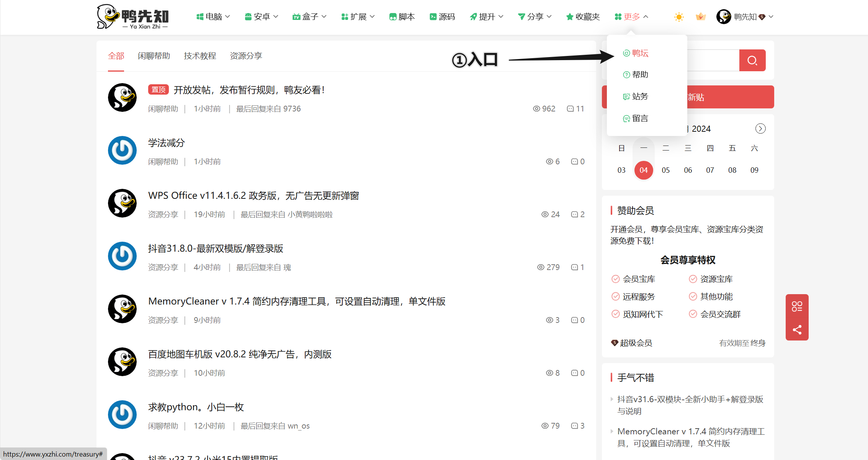This screenshot has height=460, width=868.
Task: Open the floating grid menu icon
Action: coord(797,306)
